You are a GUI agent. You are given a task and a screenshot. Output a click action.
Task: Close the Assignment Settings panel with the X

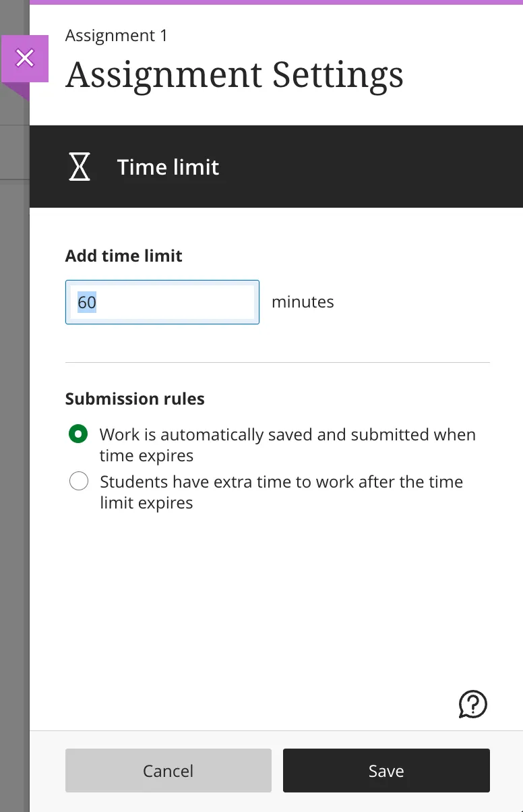[x=25, y=59]
